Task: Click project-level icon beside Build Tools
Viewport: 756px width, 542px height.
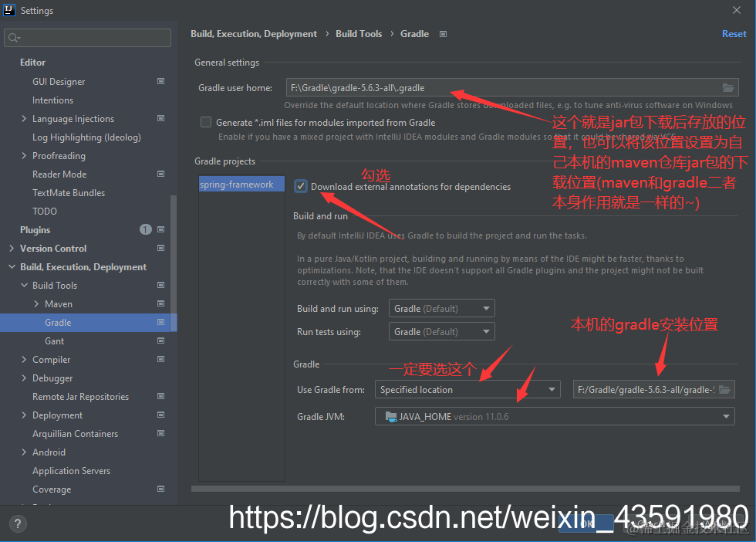Action: pyautogui.click(x=161, y=285)
